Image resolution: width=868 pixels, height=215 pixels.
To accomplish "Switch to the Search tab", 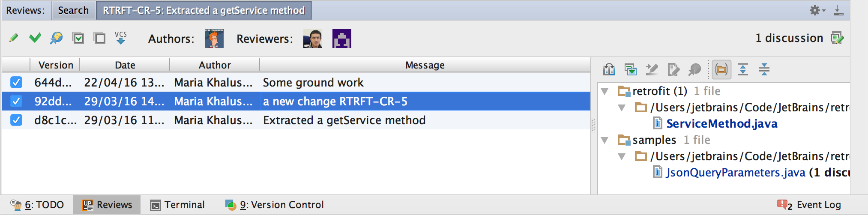I will (73, 10).
